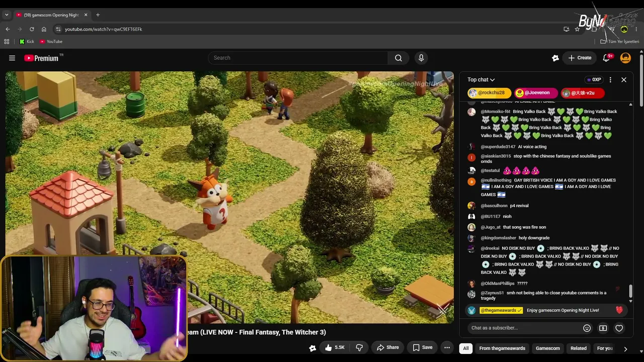This screenshot has height=362, width=644.
Task: Reload the current page
Action: click(32, 29)
